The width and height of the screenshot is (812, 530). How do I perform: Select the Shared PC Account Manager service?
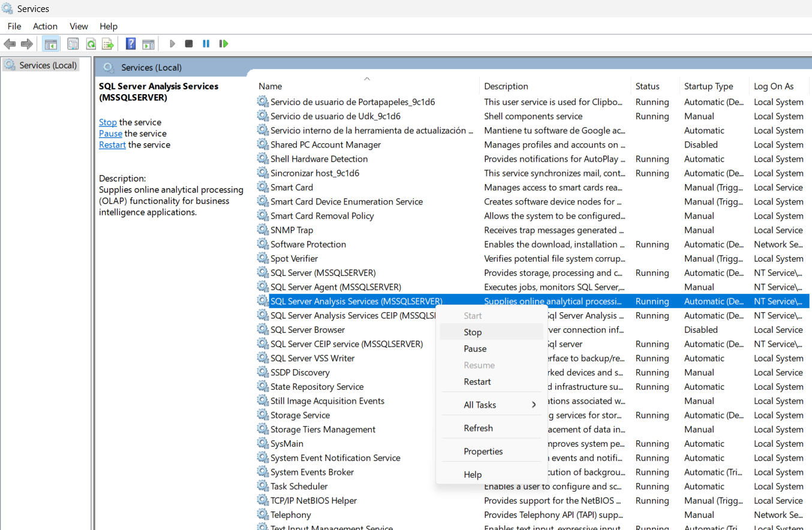coord(533,144)
